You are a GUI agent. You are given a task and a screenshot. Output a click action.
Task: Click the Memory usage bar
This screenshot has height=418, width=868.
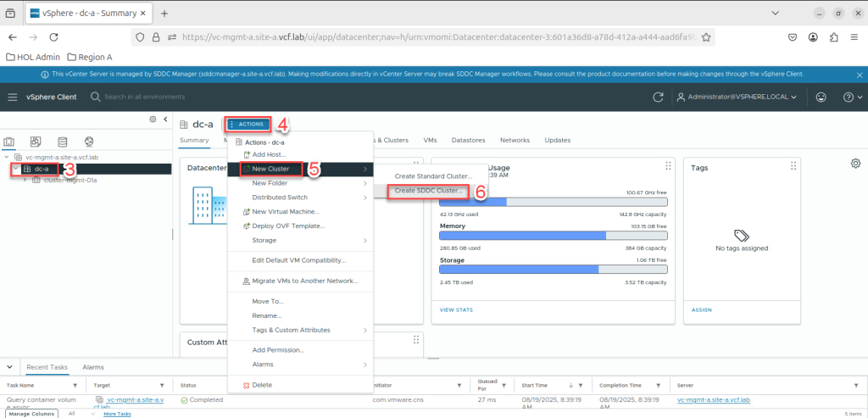tap(553, 236)
